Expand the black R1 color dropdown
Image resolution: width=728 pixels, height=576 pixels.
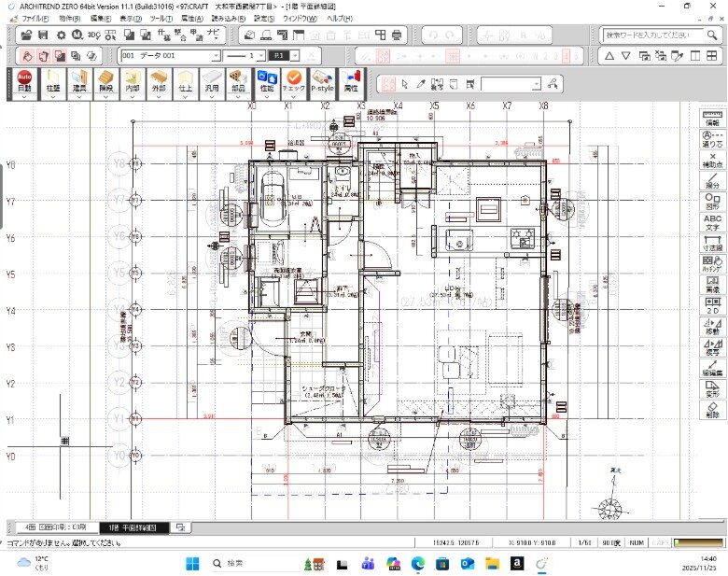(293, 56)
